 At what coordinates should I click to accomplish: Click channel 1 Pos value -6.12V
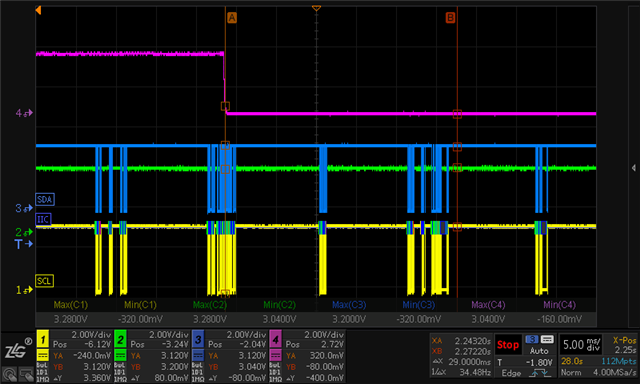click(98, 344)
